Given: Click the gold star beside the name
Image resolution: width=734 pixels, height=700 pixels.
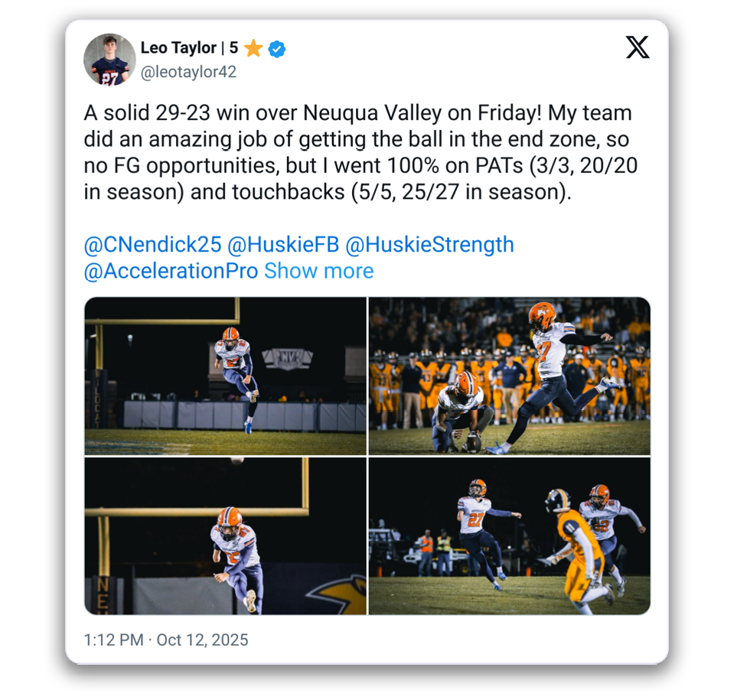Looking at the screenshot, I should pyautogui.click(x=253, y=49).
